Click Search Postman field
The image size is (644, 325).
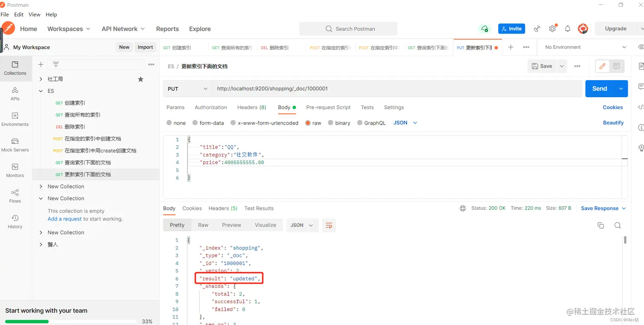coord(348,29)
